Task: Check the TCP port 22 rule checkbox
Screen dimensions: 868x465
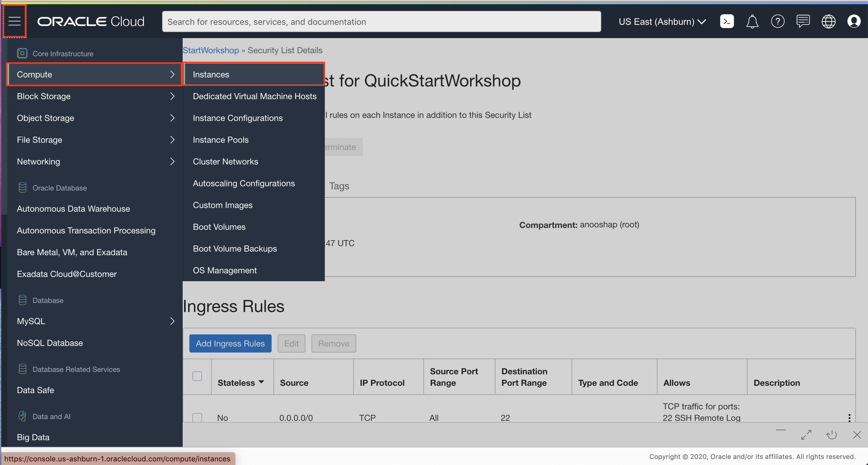Action: (197, 417)
